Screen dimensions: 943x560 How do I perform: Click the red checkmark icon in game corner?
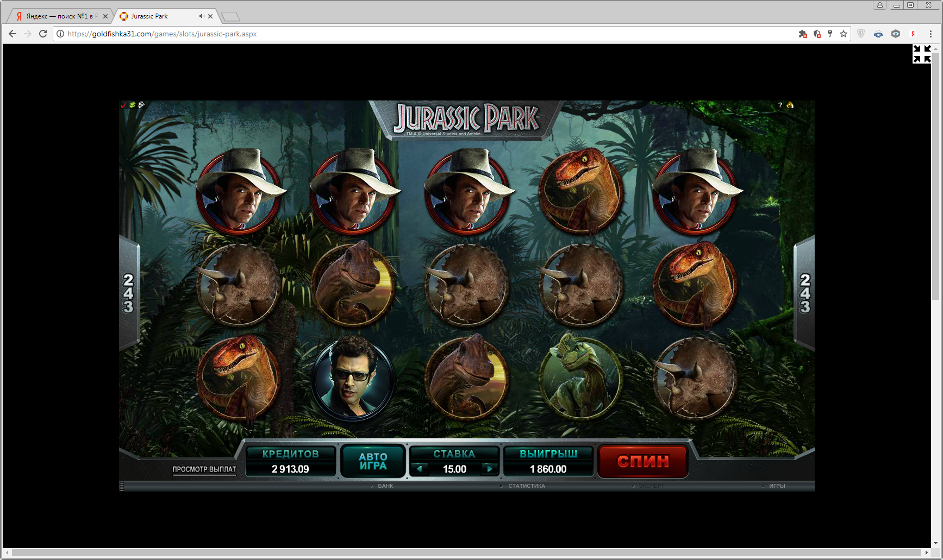(x=123, y=105)
